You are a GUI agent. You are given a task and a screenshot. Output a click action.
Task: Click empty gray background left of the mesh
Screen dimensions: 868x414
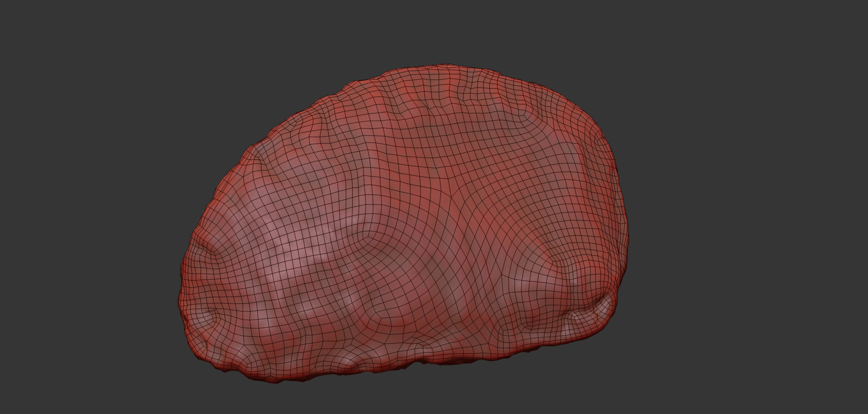coord(87,208)
